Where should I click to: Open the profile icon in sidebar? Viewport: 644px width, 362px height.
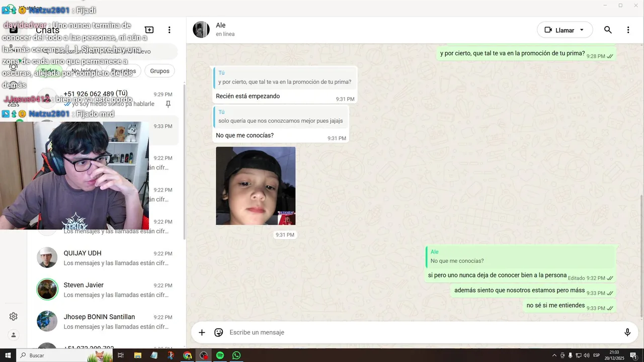[x=14, y=335]
